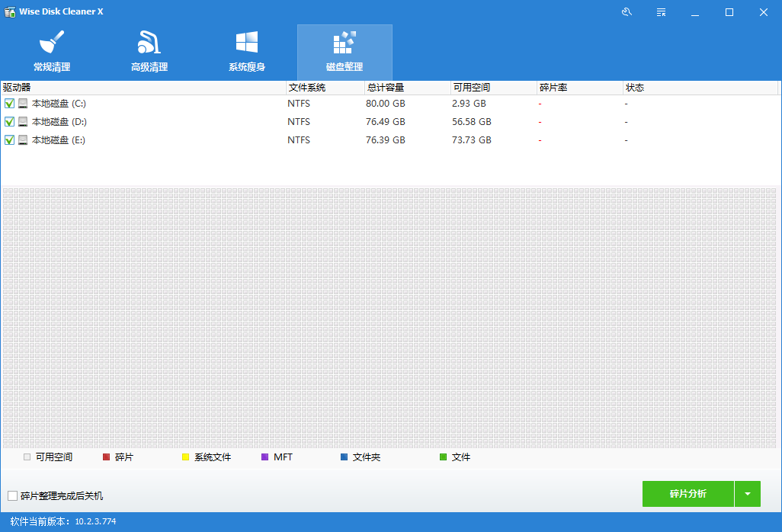This screenshot has width=782, height=532.
Task: Click the version text 10.2.3.774
Action: point(95,522)
